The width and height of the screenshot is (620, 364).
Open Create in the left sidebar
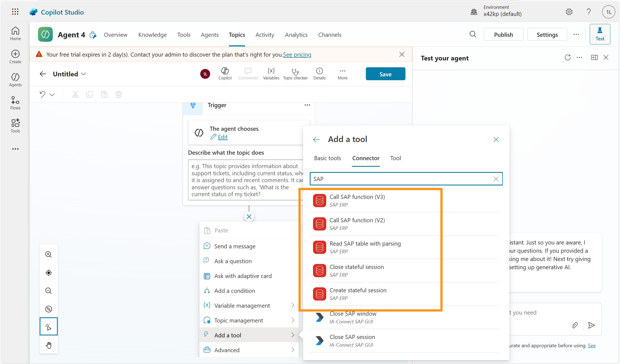tap(15, 57)
